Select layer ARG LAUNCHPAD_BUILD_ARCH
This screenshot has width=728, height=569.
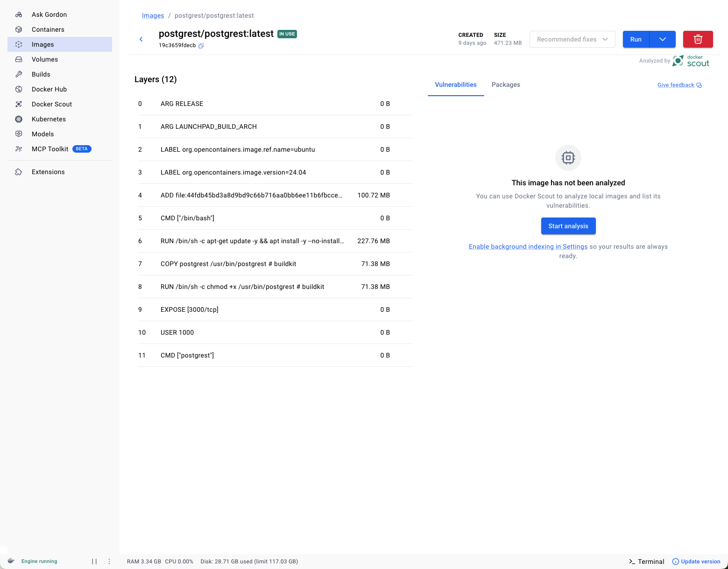point(276,126)
